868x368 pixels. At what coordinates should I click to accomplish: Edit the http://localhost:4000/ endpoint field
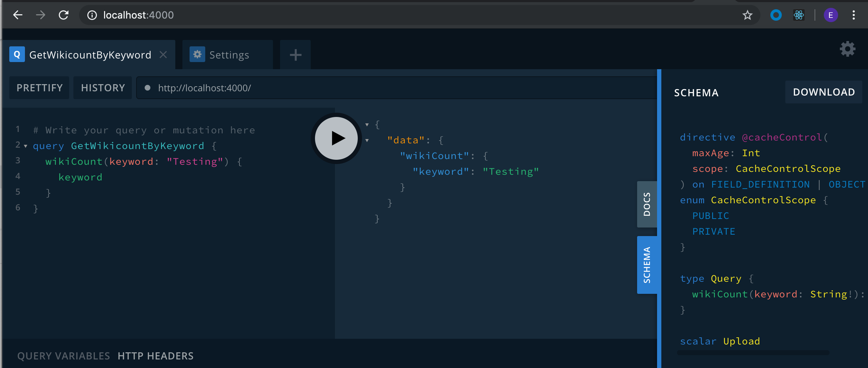(x=396, y=88)
